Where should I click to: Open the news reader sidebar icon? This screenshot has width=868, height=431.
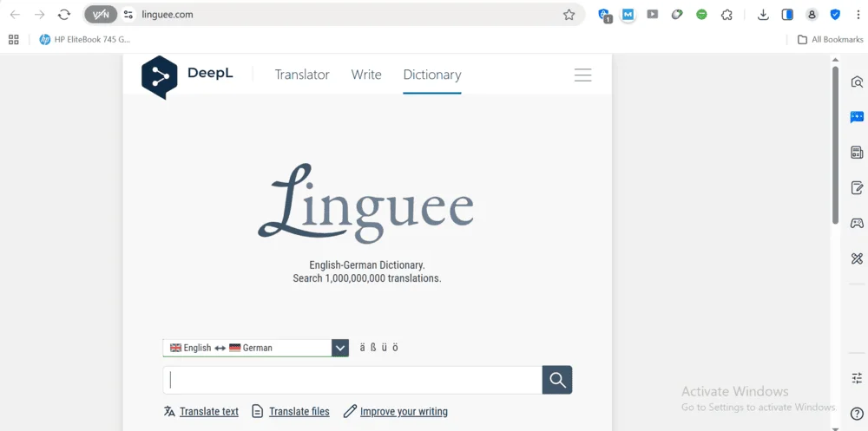click(x=857, y=153)
